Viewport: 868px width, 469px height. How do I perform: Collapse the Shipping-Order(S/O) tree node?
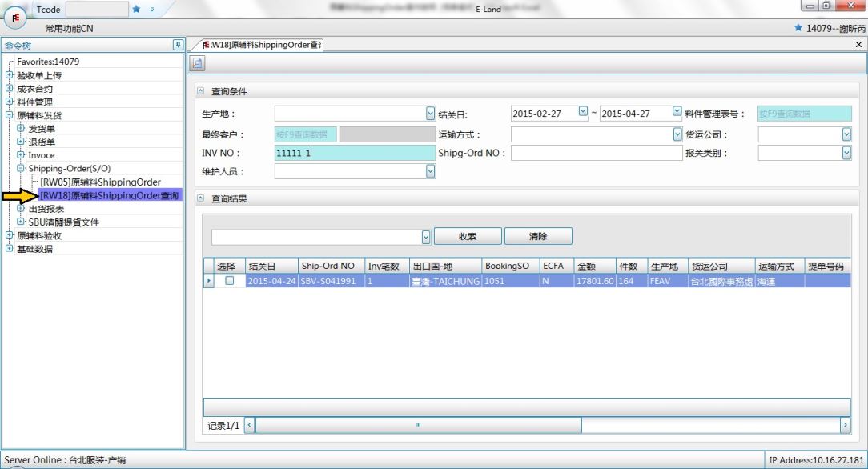[x=21, y=169]
